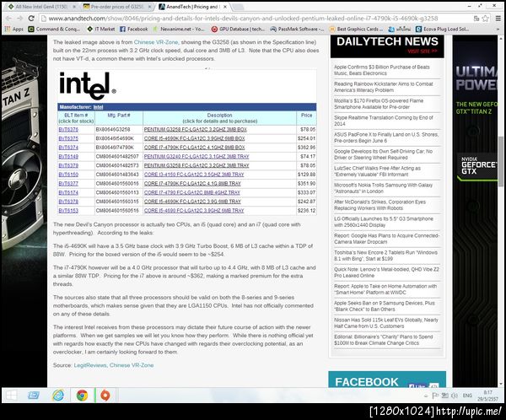Read Apple Confirms $3 Billion Beats purchase story

(382, 70)
